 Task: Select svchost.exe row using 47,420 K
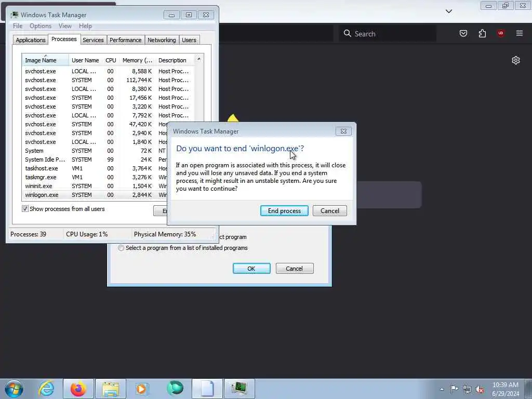(x=95, y=124)
